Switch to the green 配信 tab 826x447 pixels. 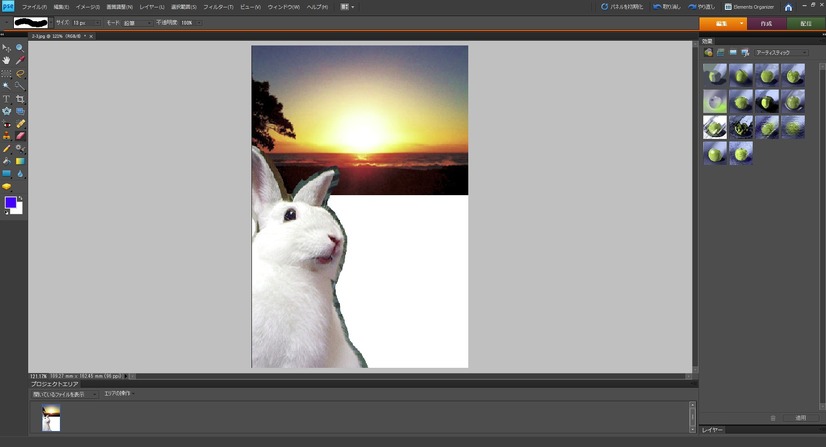point(806,23)
